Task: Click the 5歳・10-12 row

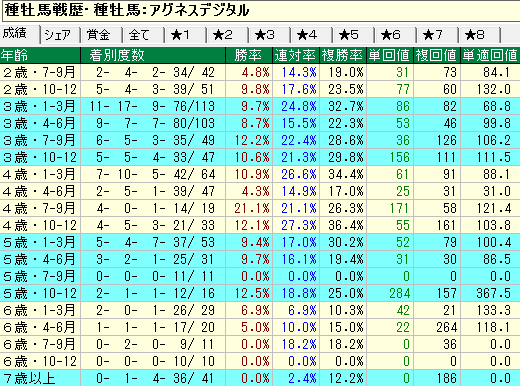Action: [x=260, y=293]
